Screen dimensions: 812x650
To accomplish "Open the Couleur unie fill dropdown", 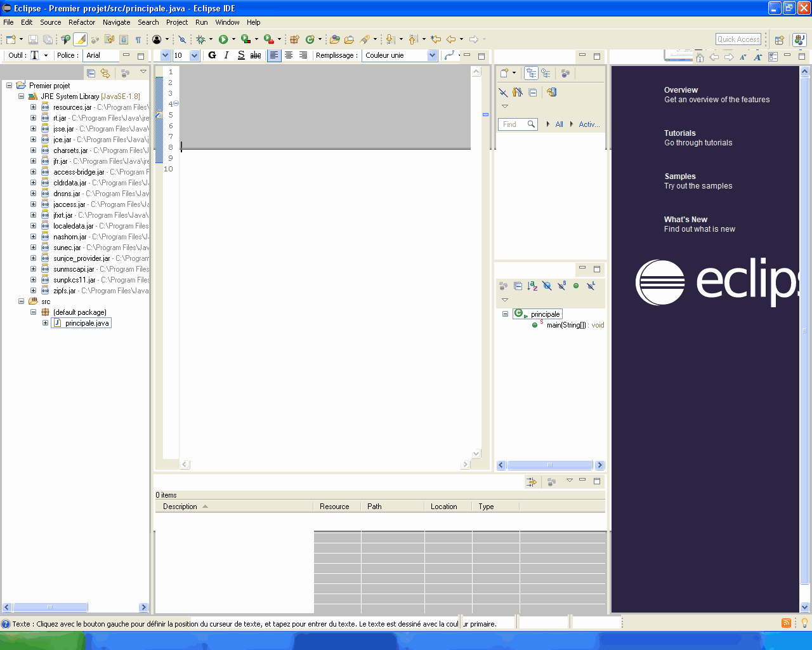I will 432,55.
